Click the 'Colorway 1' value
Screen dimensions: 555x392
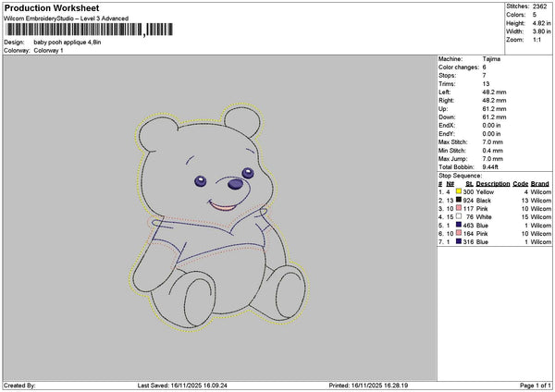pyautogui.click(x=48, y=51)
